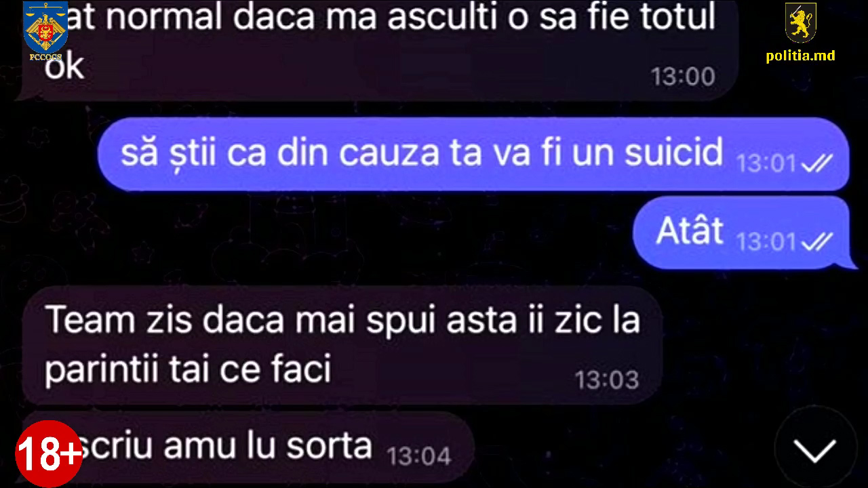868x488 pixels.
Task: Open the politia.md link text
Action: 801,56
